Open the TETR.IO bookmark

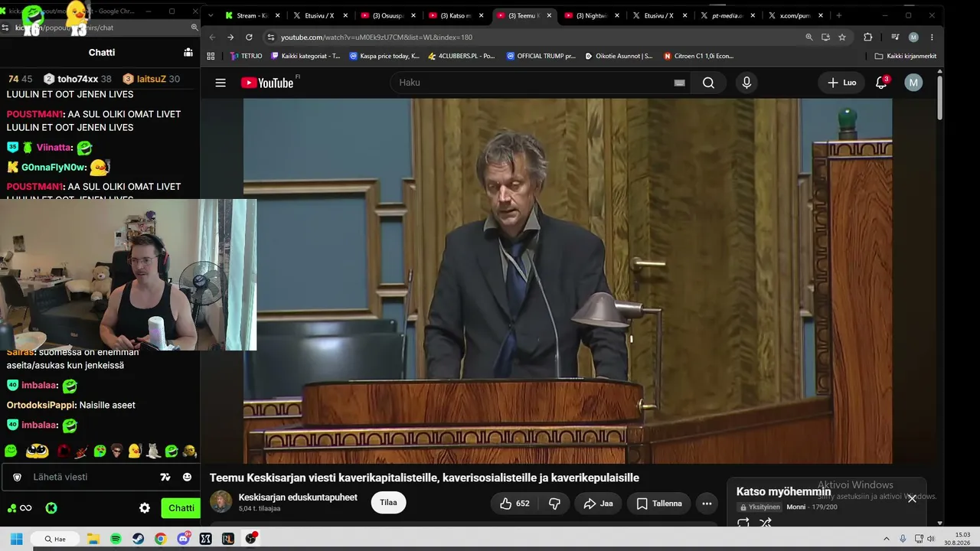(246, 56)
